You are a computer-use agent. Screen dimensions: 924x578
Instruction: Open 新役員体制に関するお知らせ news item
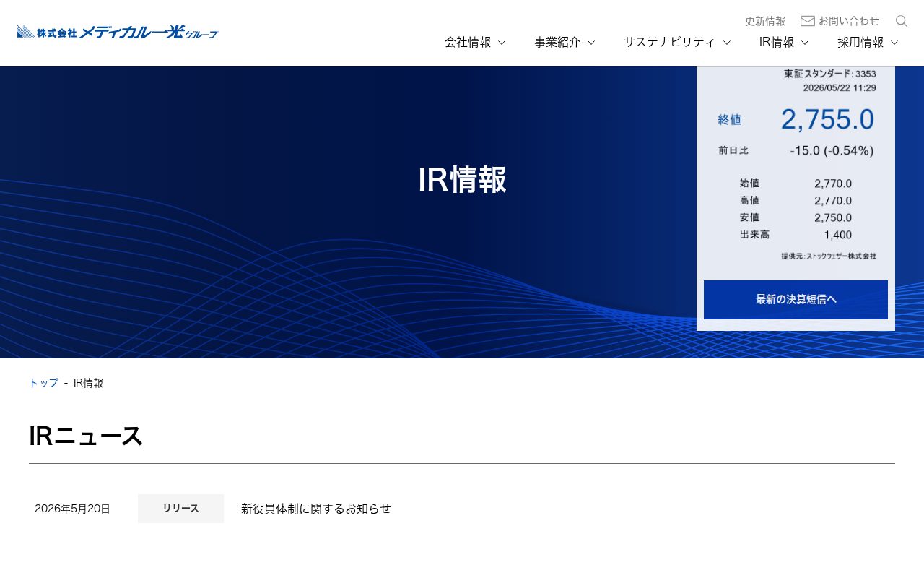[x=316, y=509]
